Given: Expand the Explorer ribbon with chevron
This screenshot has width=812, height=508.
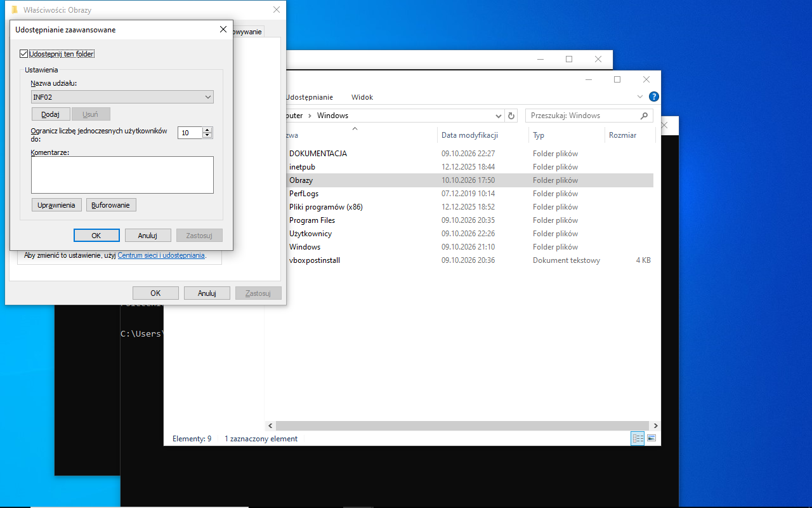Looking at the screenshot, I should (x=639, y=97).
